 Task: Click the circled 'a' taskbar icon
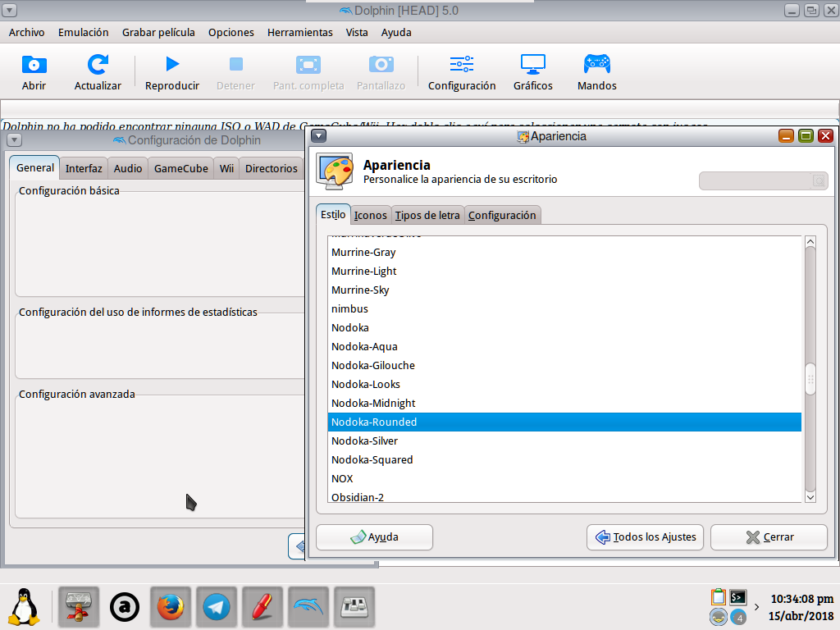click(125, 608)
